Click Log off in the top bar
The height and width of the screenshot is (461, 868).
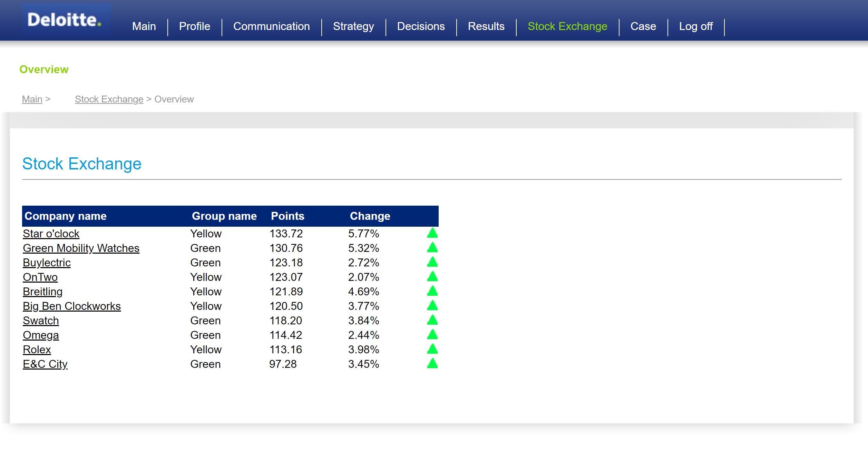point(695,27)
